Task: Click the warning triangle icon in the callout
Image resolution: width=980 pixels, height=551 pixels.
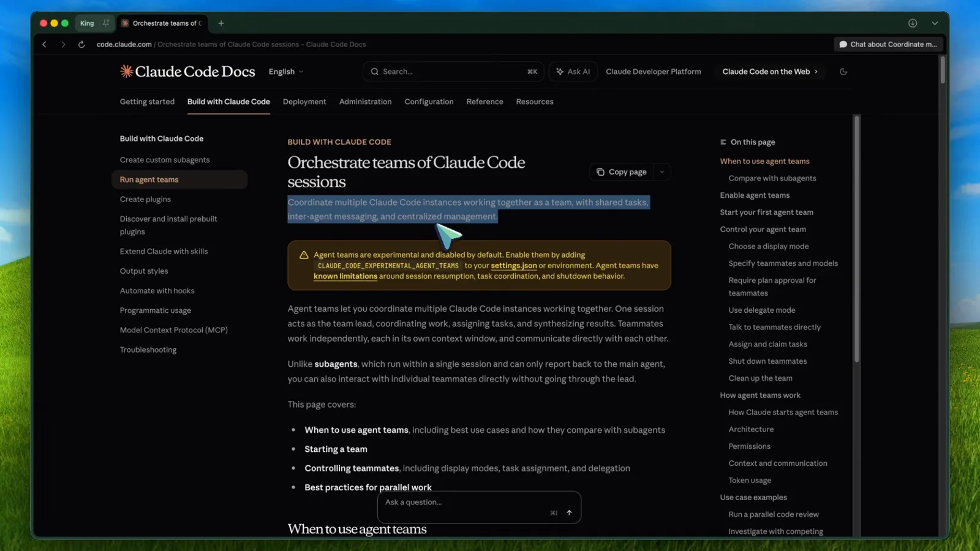Action: click(304, 255)
